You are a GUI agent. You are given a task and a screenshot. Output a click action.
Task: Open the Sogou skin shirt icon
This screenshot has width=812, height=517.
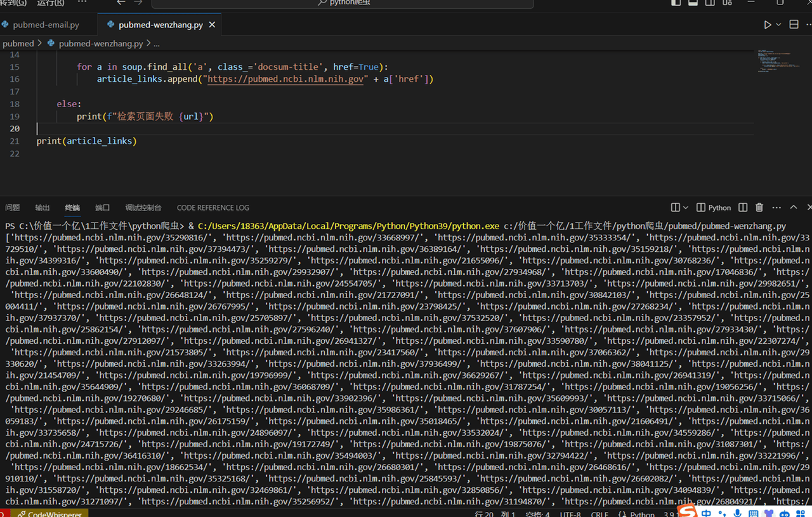769,513
